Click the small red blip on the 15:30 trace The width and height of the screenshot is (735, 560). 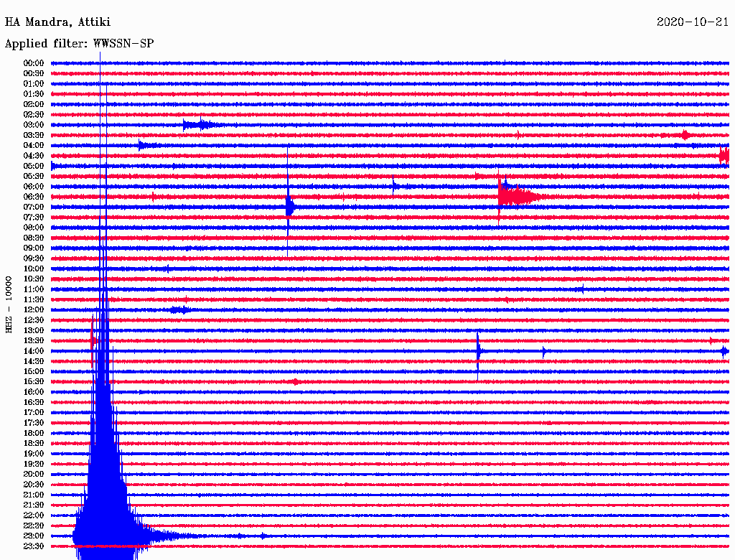tap(295, 382)
